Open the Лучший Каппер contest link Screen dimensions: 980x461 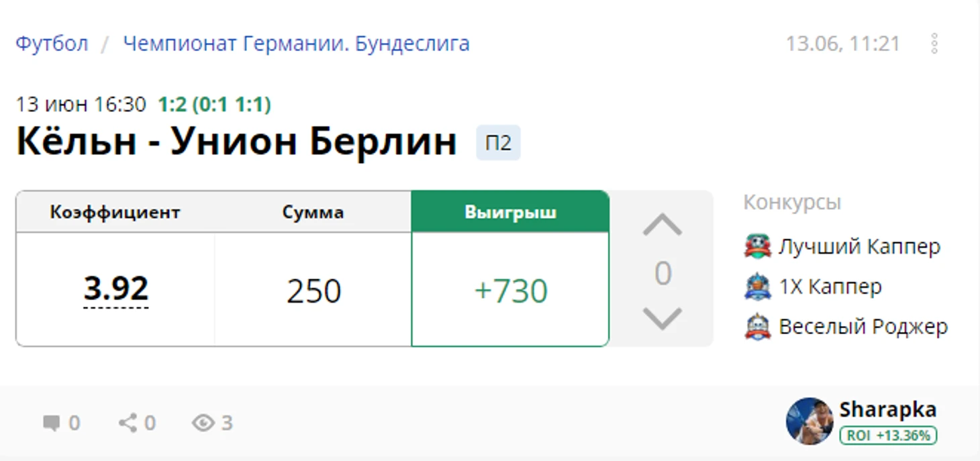(x=859, y=246)
